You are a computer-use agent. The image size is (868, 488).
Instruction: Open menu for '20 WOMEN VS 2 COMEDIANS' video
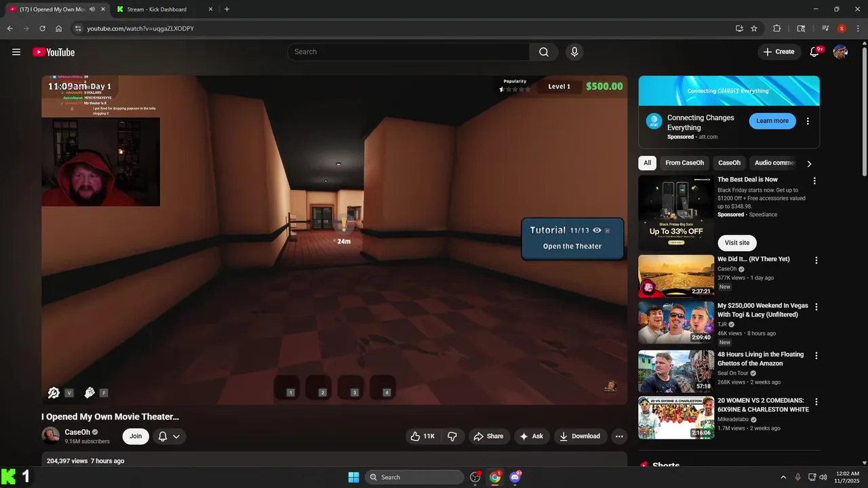(816, 402)
